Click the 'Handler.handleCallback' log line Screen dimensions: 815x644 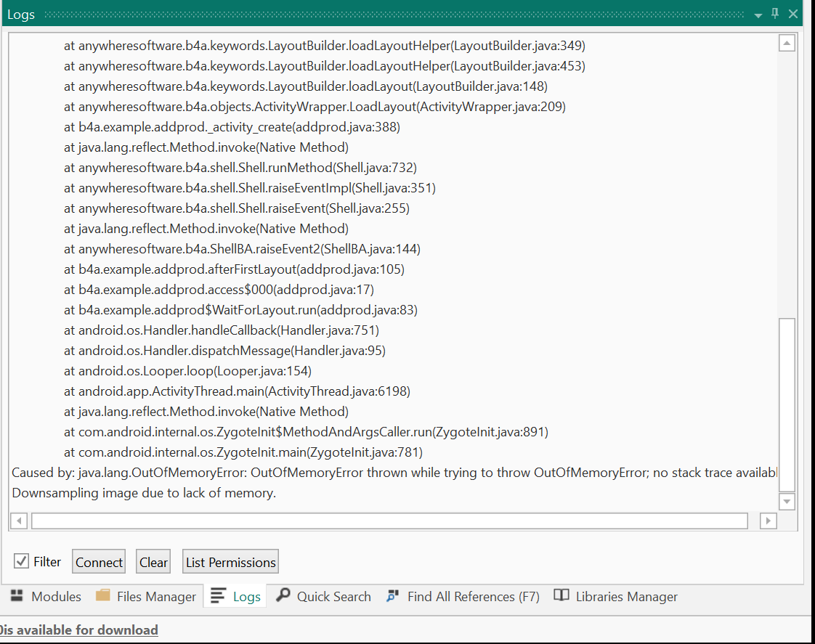[222, 330]
